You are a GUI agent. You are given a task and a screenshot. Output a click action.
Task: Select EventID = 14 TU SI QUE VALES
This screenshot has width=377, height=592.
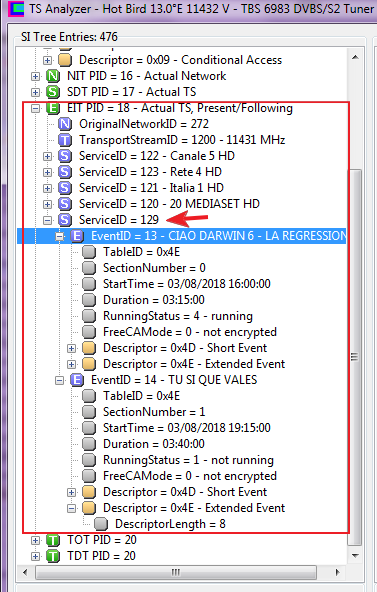click(174, 380)
